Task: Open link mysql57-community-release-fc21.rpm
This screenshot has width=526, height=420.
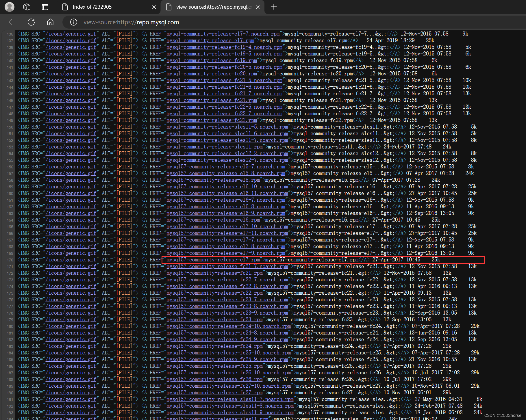Action: 215,273
